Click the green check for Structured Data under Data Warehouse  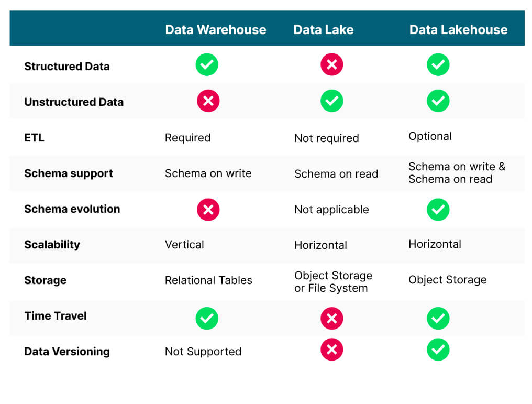(x=207, y=65)
